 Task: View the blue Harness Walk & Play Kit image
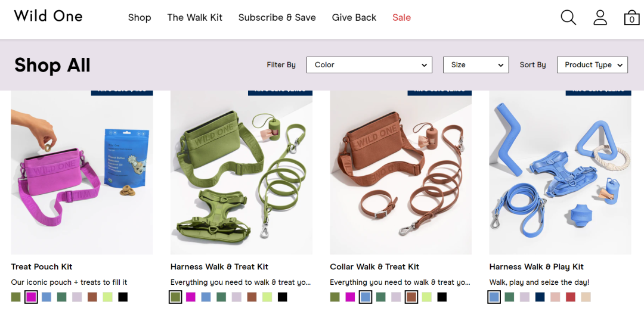click(x=560, y=173)
